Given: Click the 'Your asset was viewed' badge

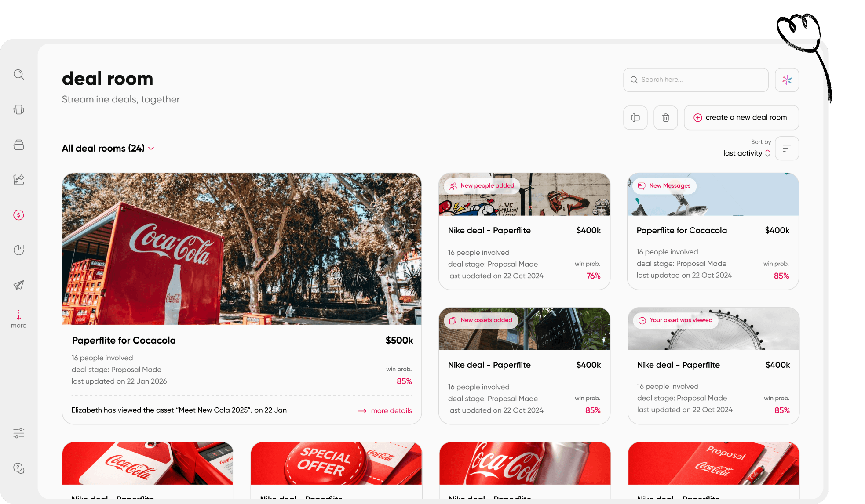Looking at the screenshot, I should click(676, 320).
